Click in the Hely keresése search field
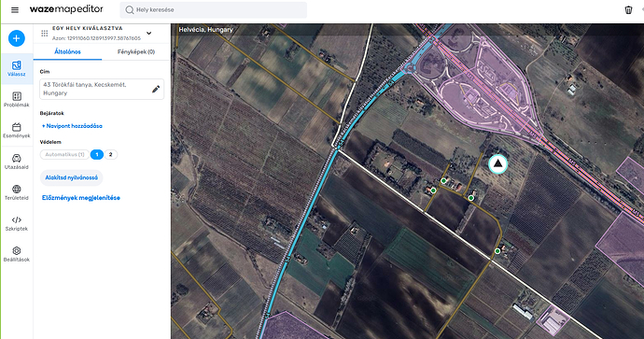 (x=213, y=10)
